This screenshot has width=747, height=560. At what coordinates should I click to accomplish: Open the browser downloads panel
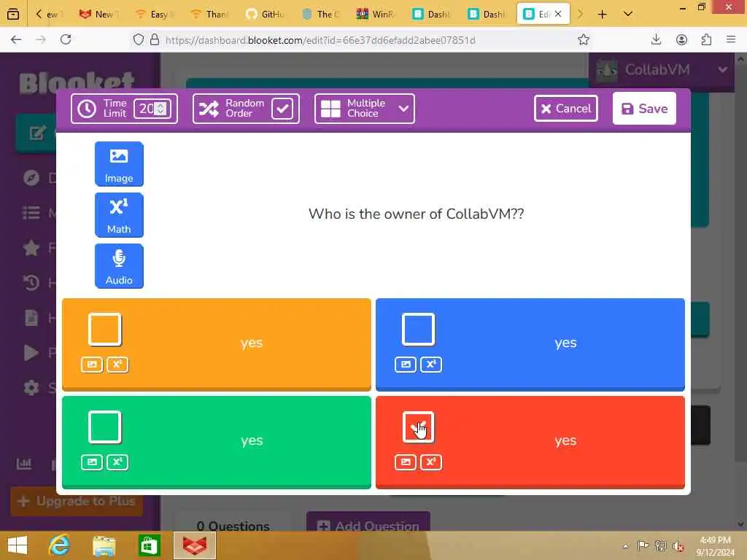656,40
